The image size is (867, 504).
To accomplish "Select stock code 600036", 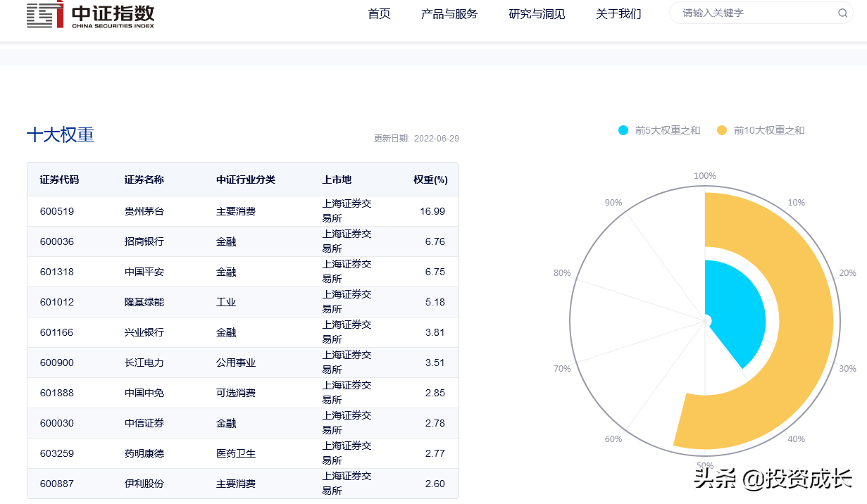I will point(57,241).
